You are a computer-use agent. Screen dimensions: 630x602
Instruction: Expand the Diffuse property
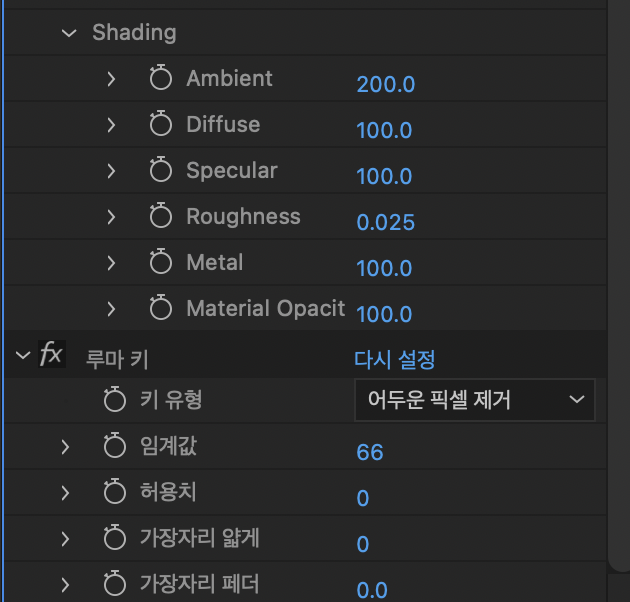pyautogui.click(x=111, y=125)
